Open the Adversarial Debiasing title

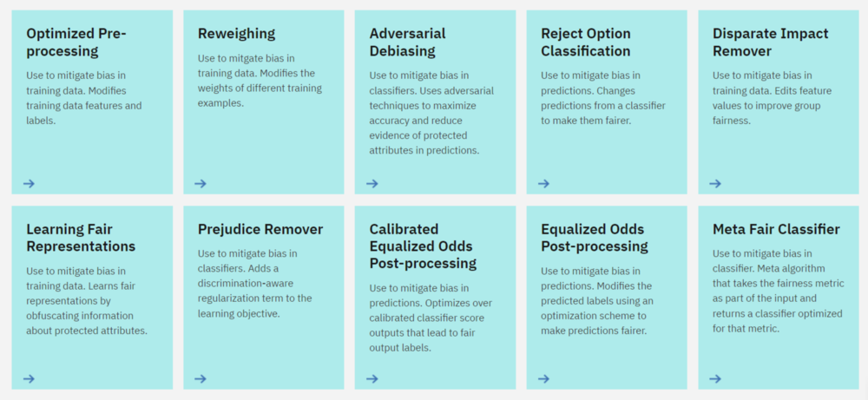coord(408,42)
